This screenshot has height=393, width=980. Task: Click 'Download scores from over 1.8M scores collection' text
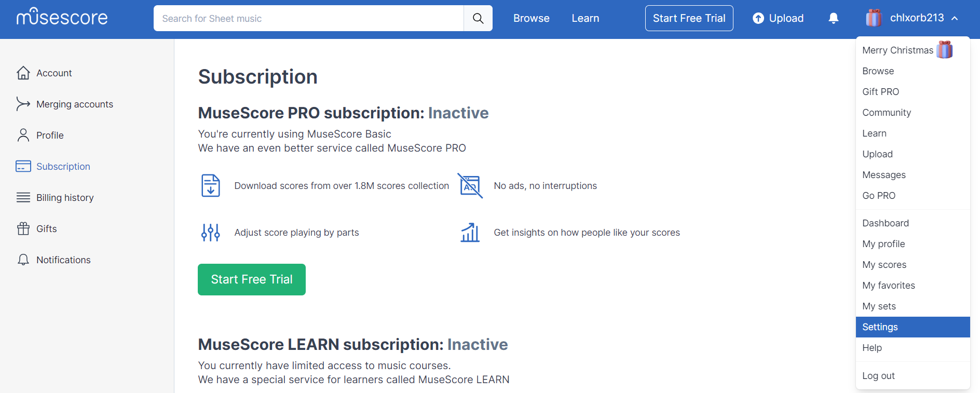click(x=342, y=185)
